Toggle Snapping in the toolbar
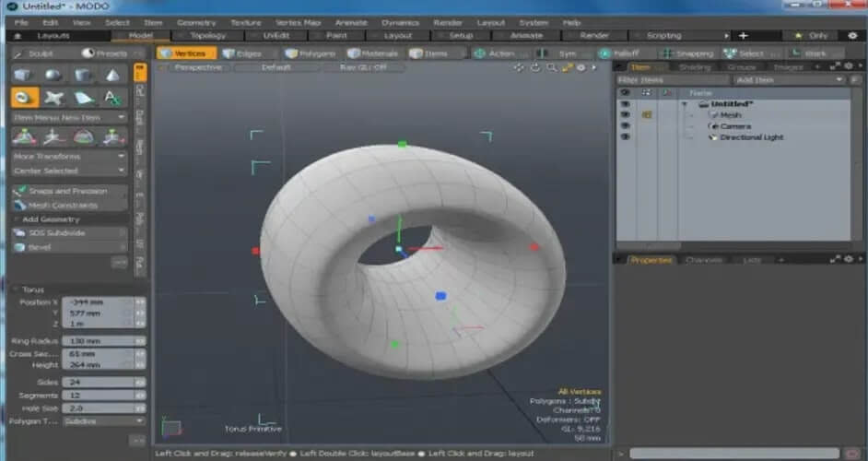 tap(688, 53)
